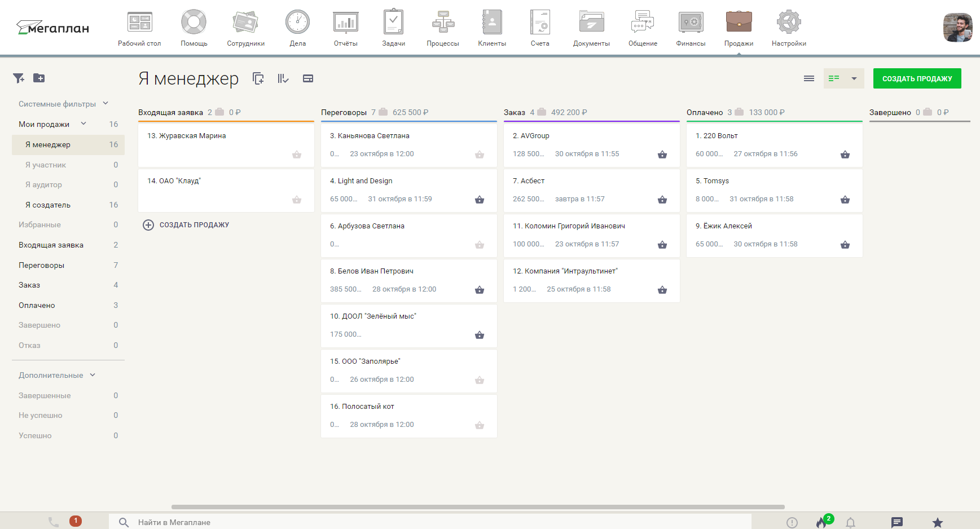980x529 pixels.
Task: Click basket icon on 8. Белов Иван Петрович card
Action: pos(480,289)
